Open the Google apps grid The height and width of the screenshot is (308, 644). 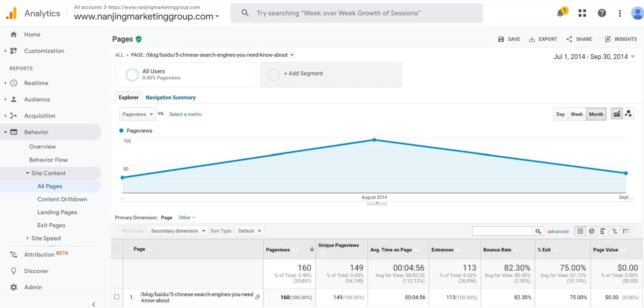click(582, 13)
